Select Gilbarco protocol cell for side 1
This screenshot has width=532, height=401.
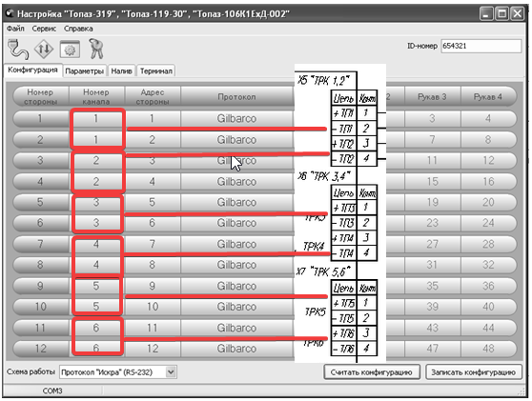pos(236,119)
